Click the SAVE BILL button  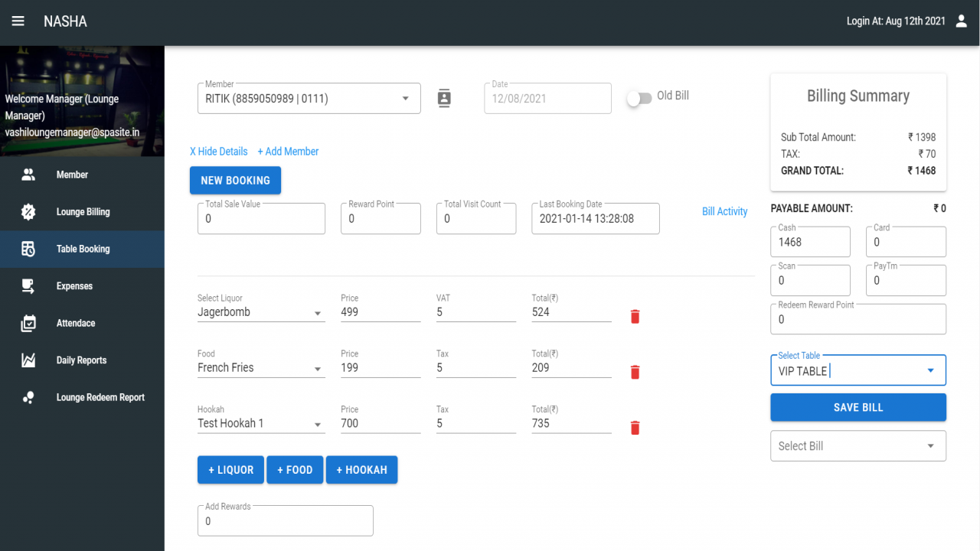858,407
